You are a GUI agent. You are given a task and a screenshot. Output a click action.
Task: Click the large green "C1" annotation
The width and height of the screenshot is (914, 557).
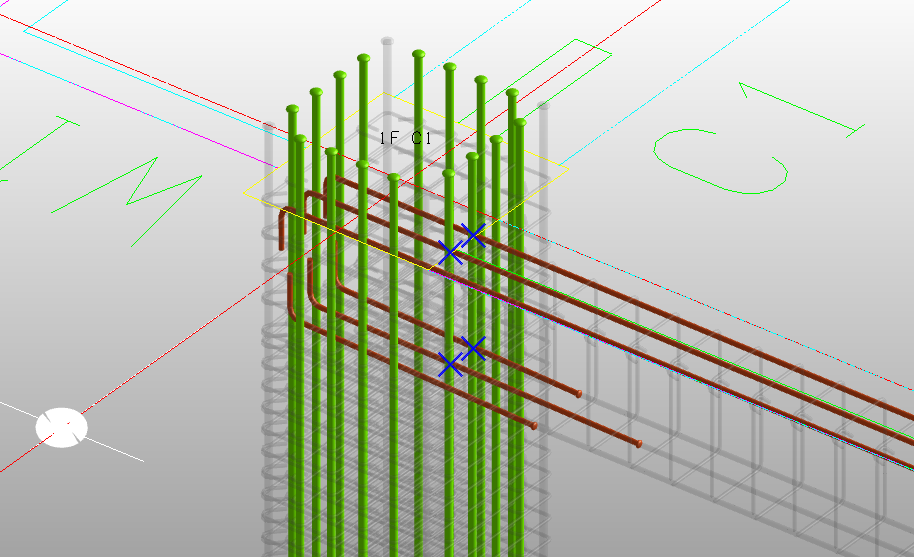(758, 138)
